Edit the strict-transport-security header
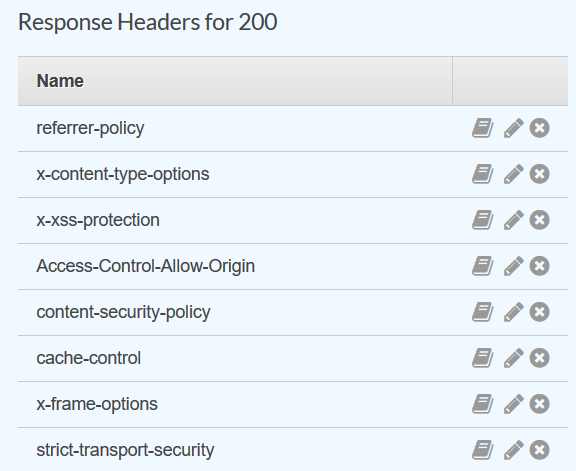This screenshot has height=471, width=576. coord(513,450)
